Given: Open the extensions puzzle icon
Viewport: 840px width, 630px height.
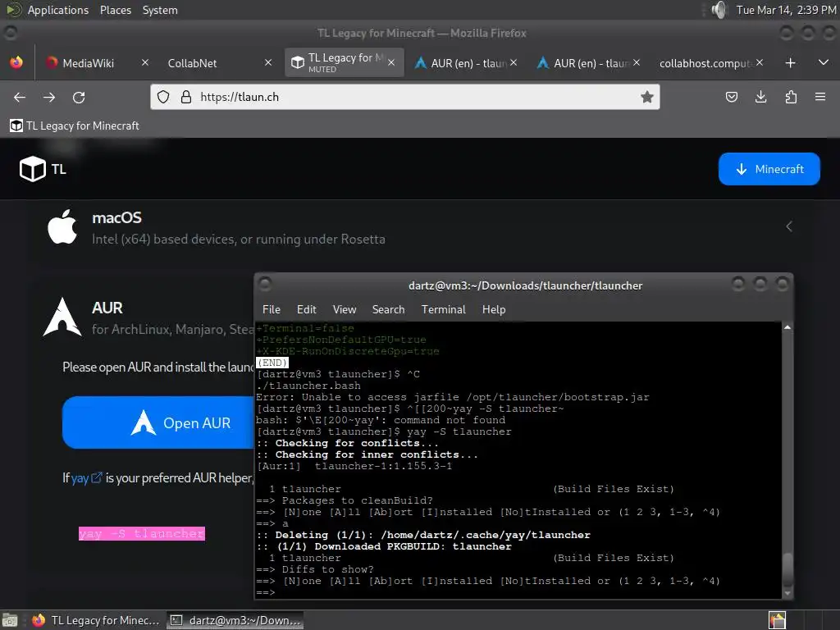Looking at the screenshot, I should [x=791, y=97].
